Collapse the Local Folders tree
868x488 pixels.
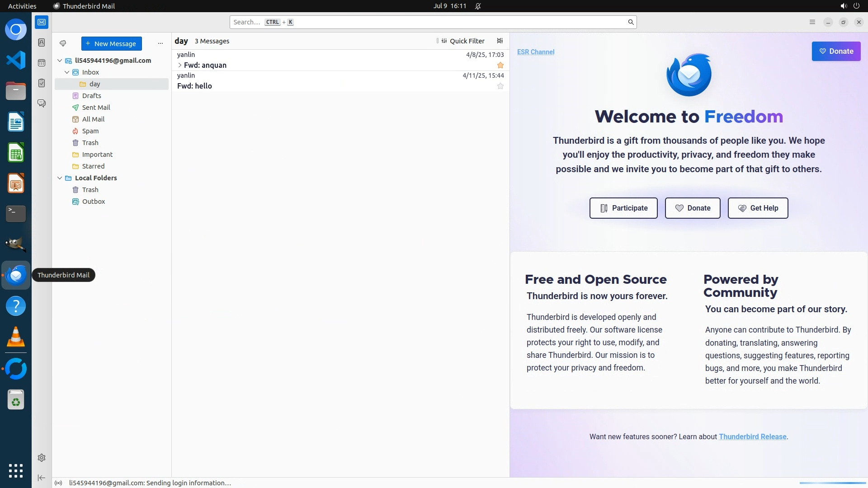pyautogui.click(x=60, y=178)
